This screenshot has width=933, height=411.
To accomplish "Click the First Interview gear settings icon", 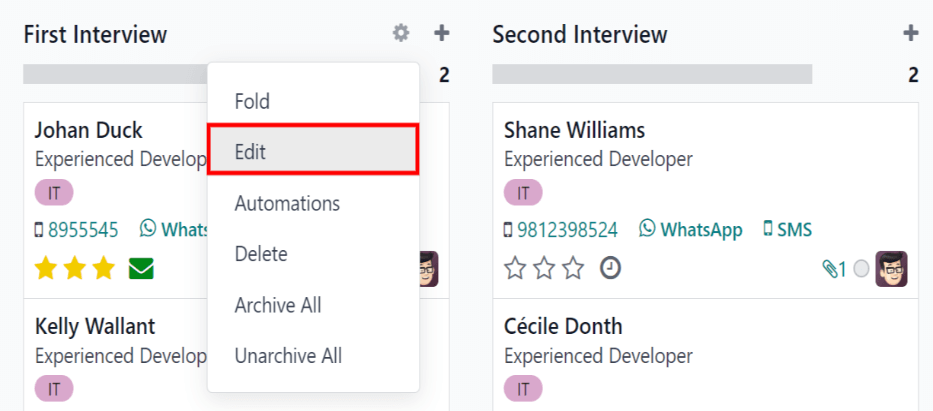I will click(x=401, y=34).
